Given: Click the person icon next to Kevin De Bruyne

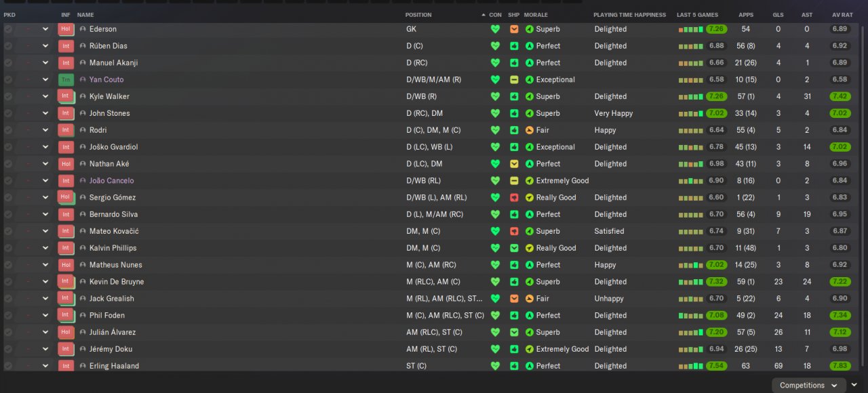Looking at the screenshot, I should [83, 282].
